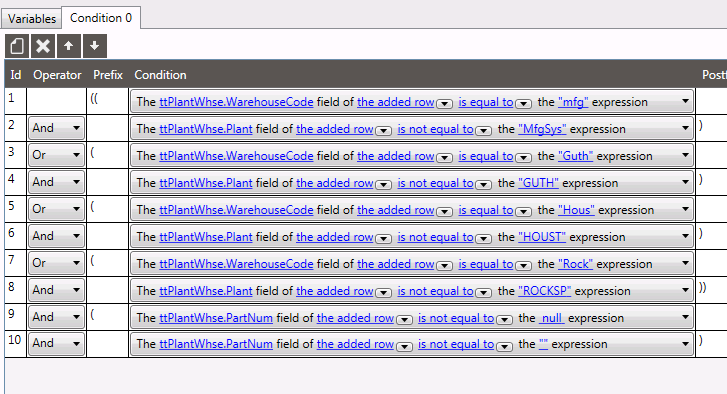Open the Or operator dropdown in row 7
Image resolution: width=727 pixels, height=394 pixels.
tap(56, 263)
